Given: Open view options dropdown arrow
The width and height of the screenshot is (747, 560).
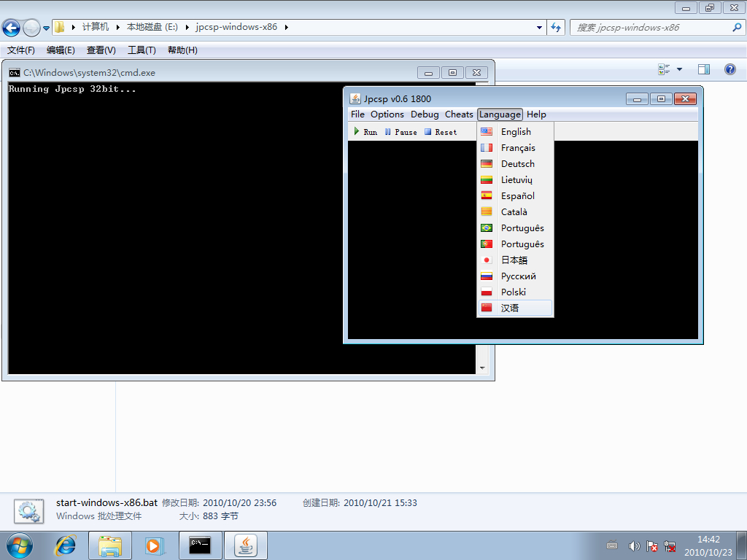Looking at the screenshot, I should 679,69.
